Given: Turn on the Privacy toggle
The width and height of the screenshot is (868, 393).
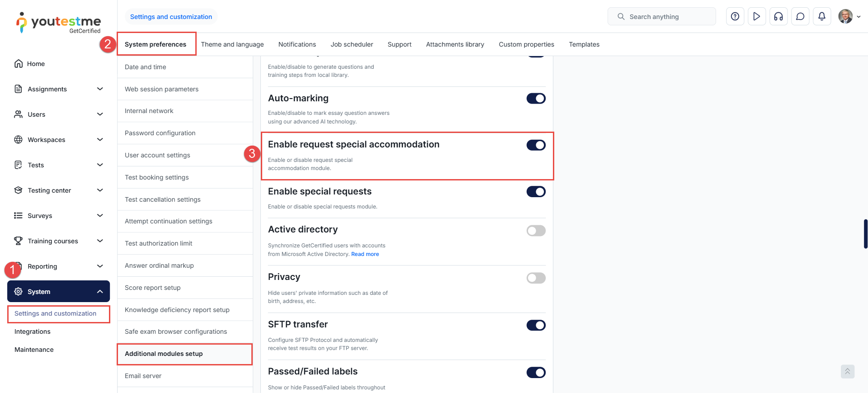Looking at the screenshot, I should pyautogui.click(x=536, y=278).
